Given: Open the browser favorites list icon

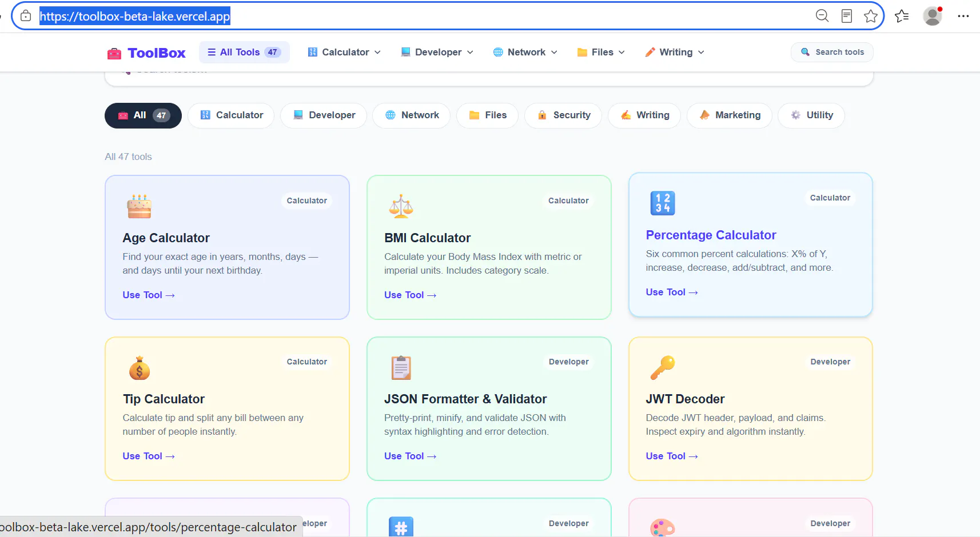Looking at the screenshot, I should pyautogui.click(x=902, y=16).
